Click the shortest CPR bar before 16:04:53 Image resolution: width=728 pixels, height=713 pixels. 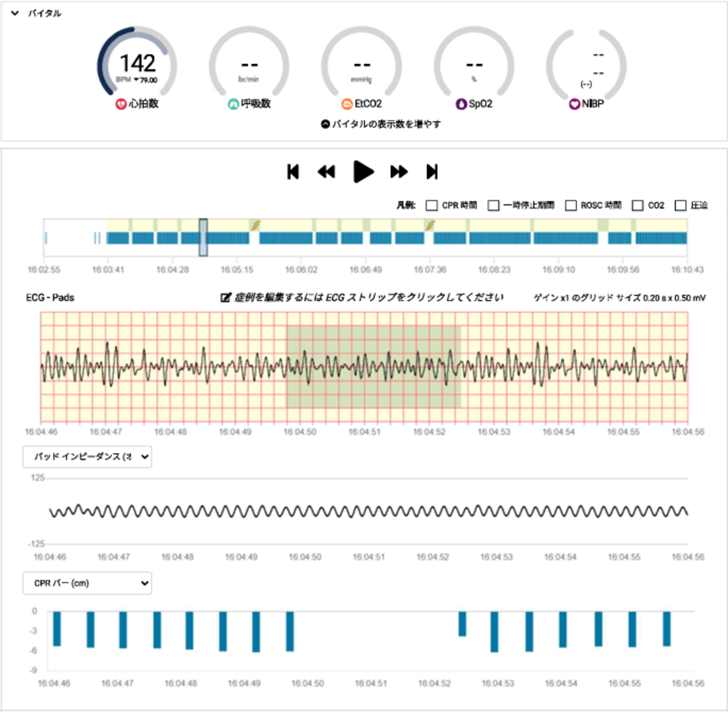pos(462,624)
